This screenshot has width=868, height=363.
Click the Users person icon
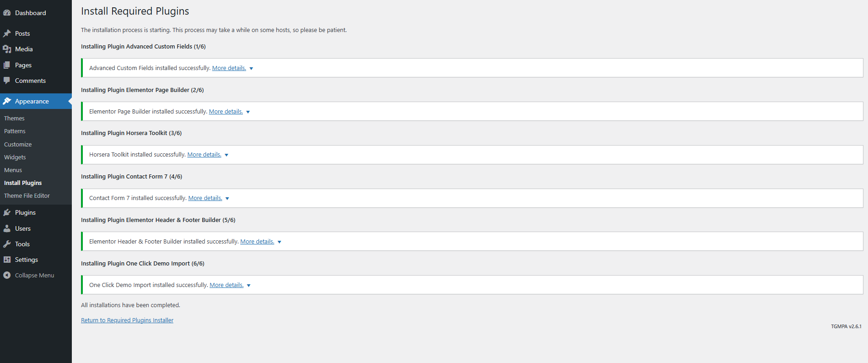click(7, 228)
